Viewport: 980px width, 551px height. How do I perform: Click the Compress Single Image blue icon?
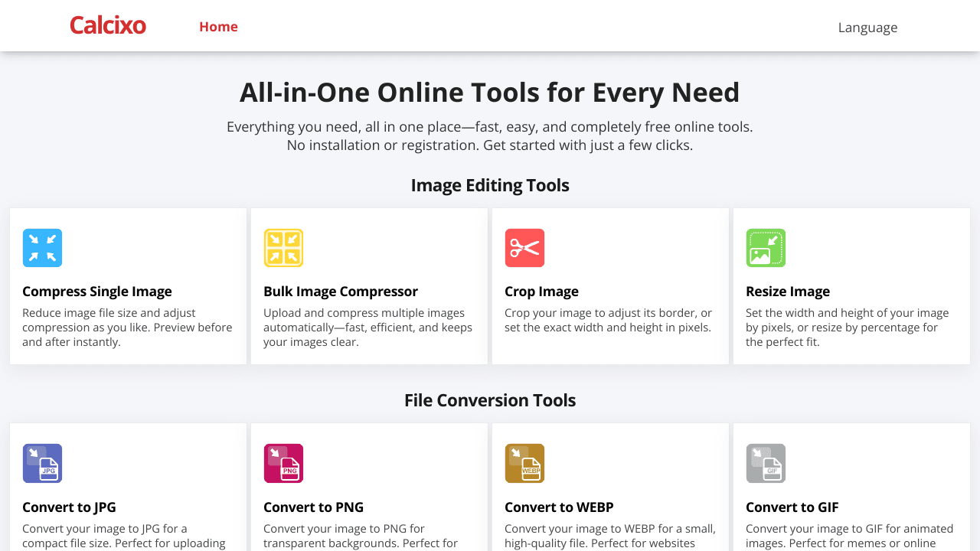(42, 248)
